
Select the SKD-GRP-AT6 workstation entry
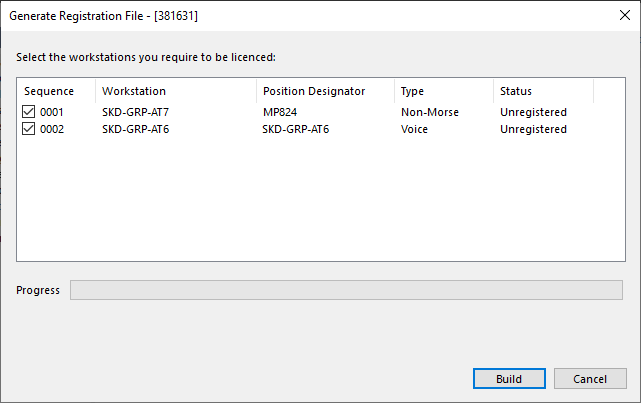[x=135, y=129]
